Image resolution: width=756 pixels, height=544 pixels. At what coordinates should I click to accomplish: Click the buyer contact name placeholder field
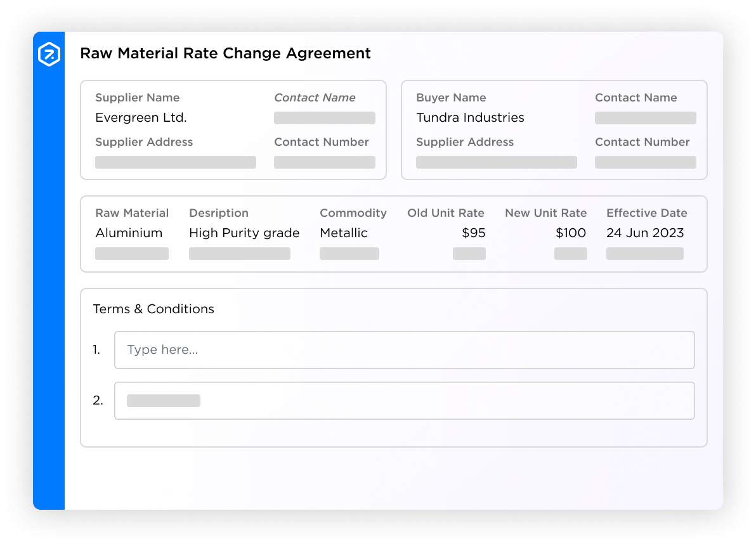645,118
